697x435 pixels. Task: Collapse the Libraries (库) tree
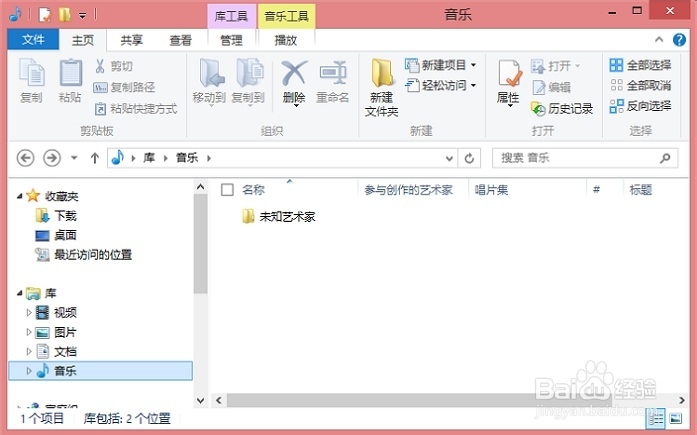20,293
